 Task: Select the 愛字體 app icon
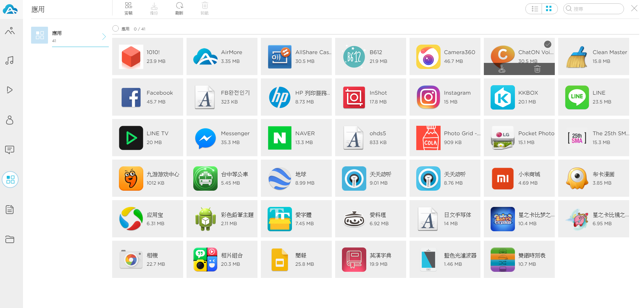coord(280,219)
